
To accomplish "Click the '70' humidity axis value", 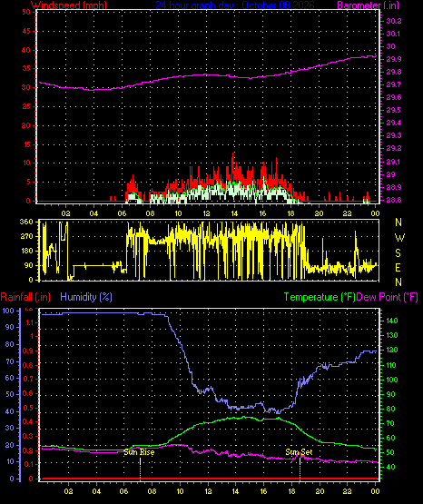I will 10,361.
